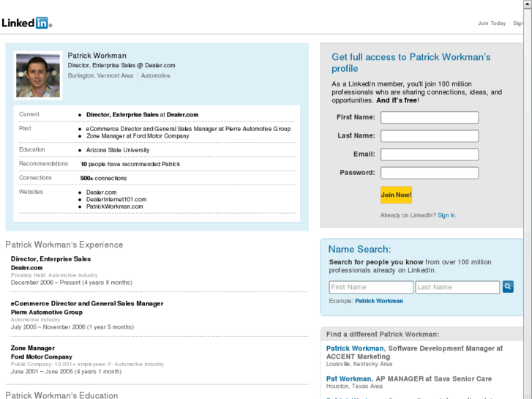Screen dimensions: 532x399
Task: Click the Houston, Texas Area text
Action: [354, 387]
